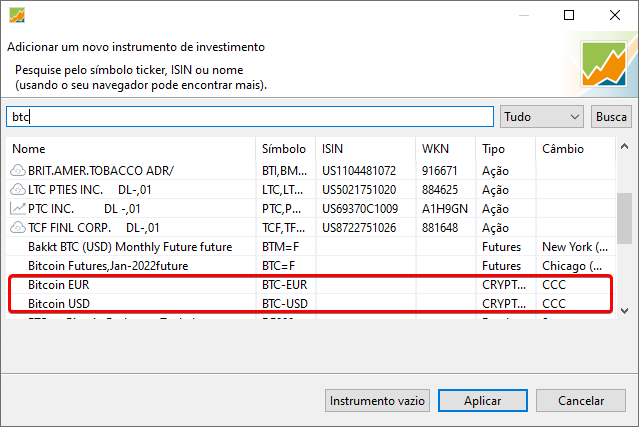Select the BRIT.AMER.TOBACCO ADR/ row name
The image size is (639, 427).
(x=101, y=171)
